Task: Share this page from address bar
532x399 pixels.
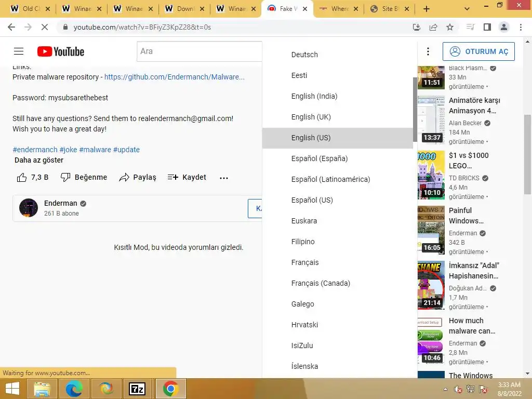Action: [433, 27]
